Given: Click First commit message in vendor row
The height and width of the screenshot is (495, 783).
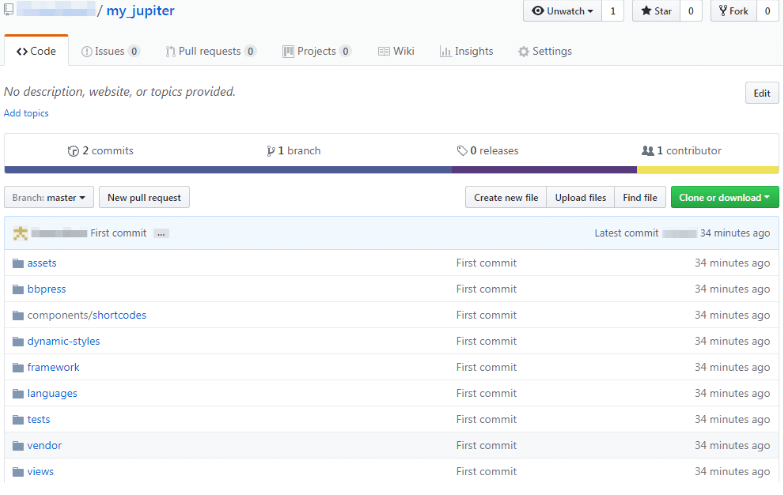Looking at the screenshot, I should tap(486, 446).
